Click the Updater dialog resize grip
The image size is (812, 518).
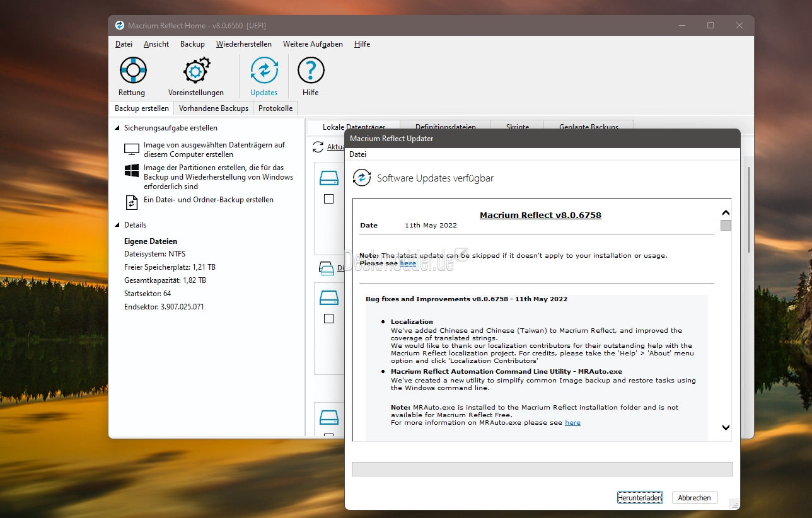[x=734, y=504]
